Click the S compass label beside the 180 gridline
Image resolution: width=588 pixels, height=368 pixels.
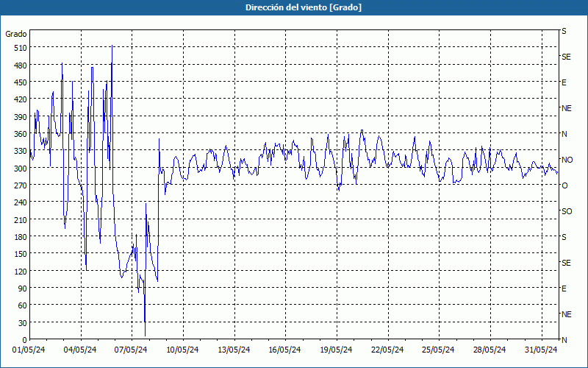click(x=564, y=237)
